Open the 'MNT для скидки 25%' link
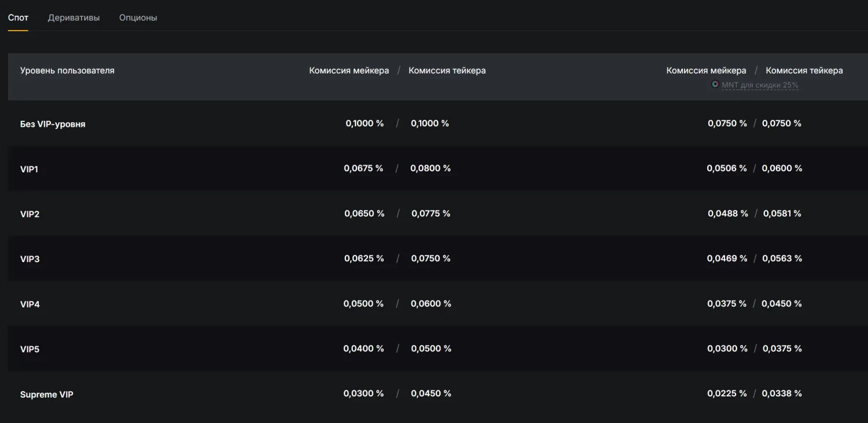The height and width of the screenshot is (423, 868). click(760, 85)
